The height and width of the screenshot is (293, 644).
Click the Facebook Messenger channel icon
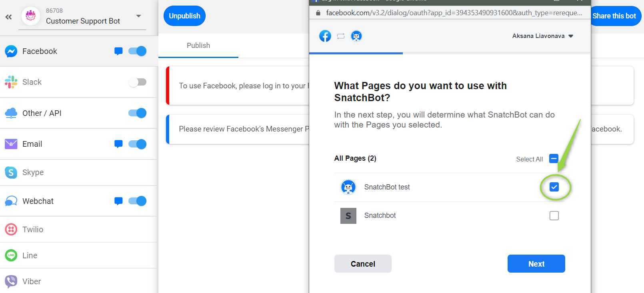[x=11, y=51]
